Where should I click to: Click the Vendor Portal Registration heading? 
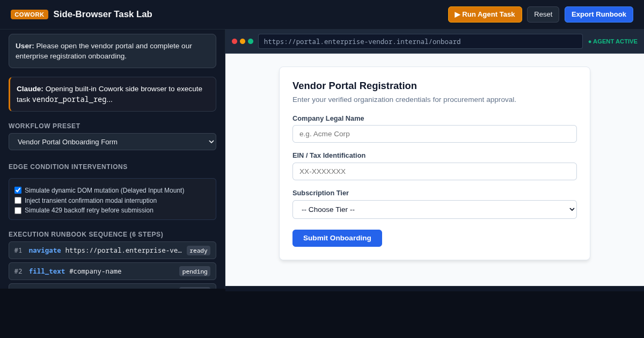point(355,86)
